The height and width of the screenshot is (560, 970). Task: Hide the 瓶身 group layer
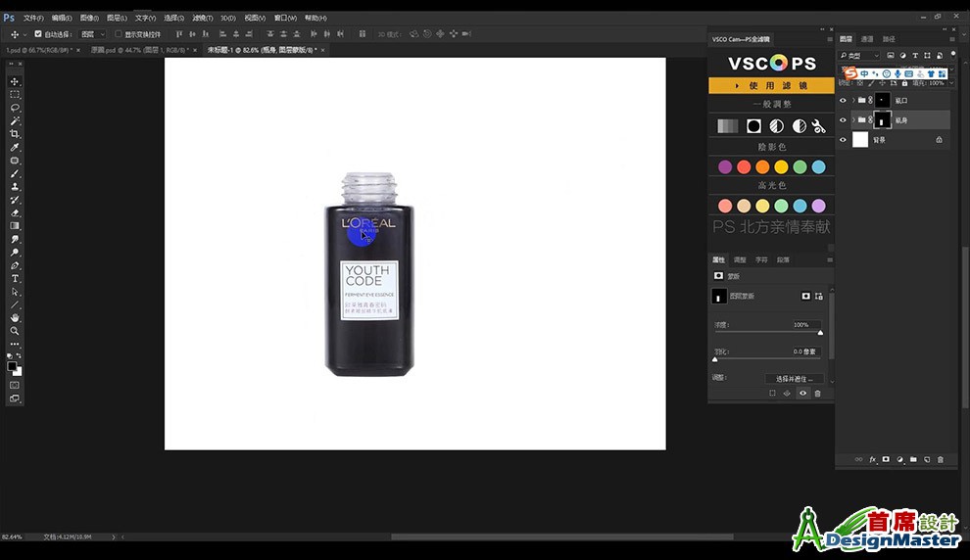[x=843, y=119]
